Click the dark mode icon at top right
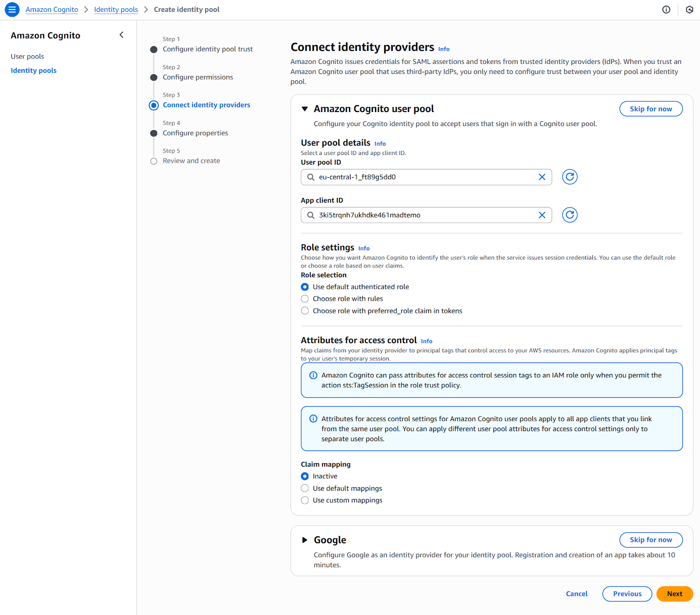Image resolution: width=700 pixels, height=615 pixels. [689, 9]
